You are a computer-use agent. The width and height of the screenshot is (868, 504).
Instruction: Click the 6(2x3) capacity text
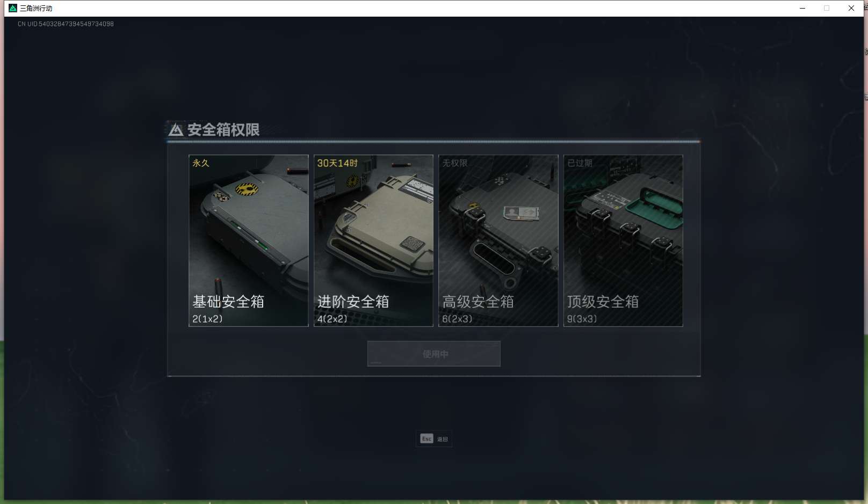pos(457,319)
